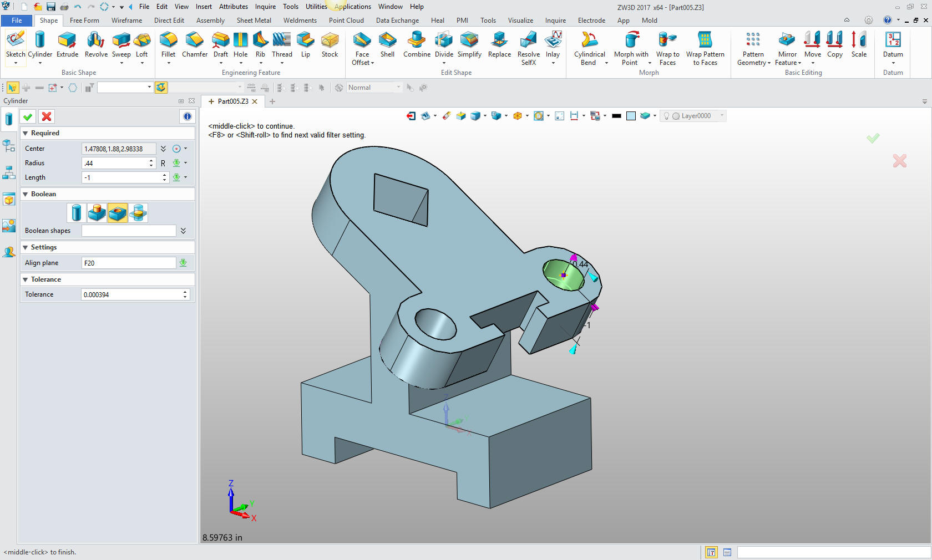The image size is (932, 560).
Task: Click the Radius input field
Action: click(x=115, y=163)
